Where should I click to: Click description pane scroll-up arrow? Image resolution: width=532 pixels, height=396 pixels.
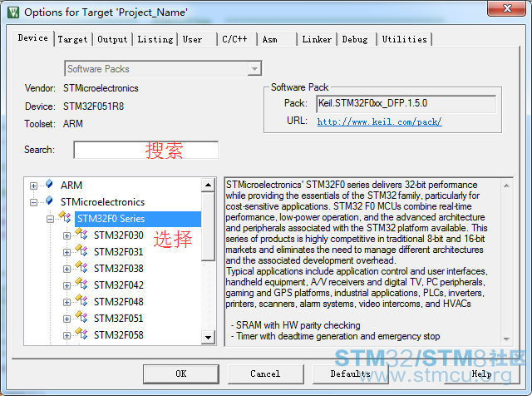[x=506, y=186]
